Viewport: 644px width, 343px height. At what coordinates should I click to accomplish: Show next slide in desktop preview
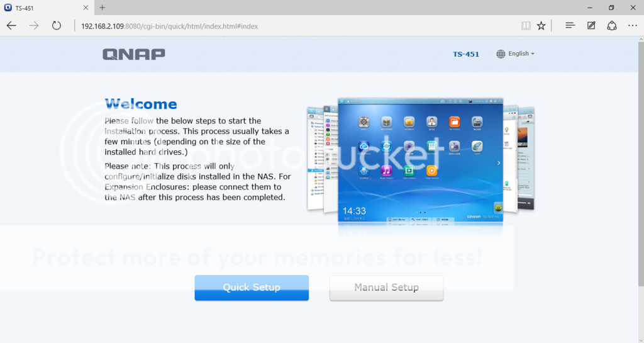[x=499, y=163]
